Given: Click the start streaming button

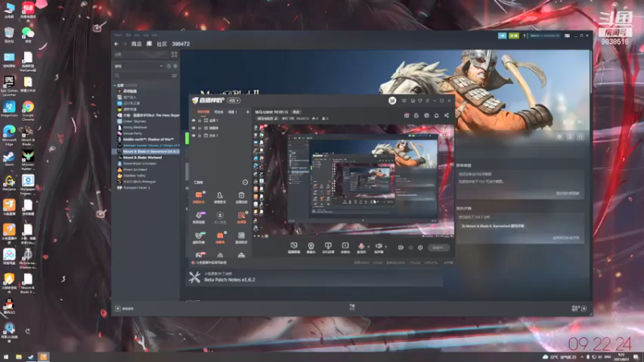Looking at the screenshot, I should pyautogui.click(x=438, y=248).
